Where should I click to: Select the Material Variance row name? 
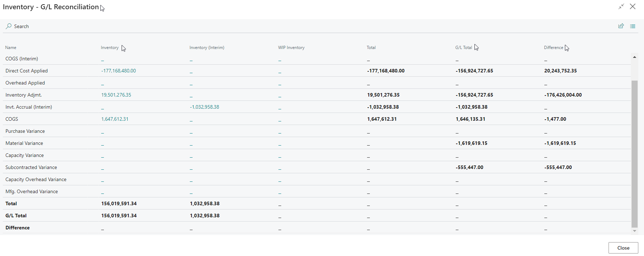[24, 143]
